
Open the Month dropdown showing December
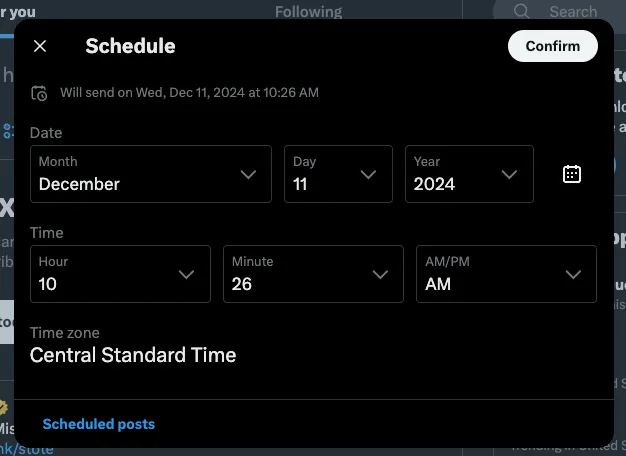point(150,174)
